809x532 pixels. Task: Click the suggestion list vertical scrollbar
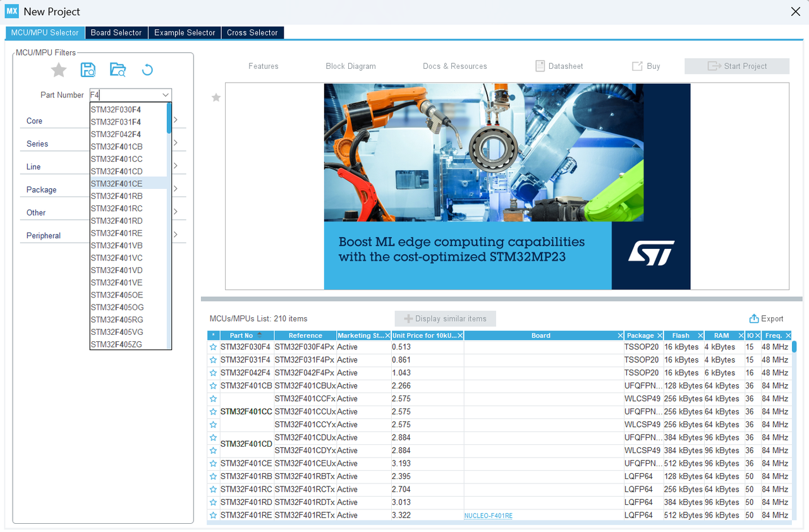pos(169,118)
